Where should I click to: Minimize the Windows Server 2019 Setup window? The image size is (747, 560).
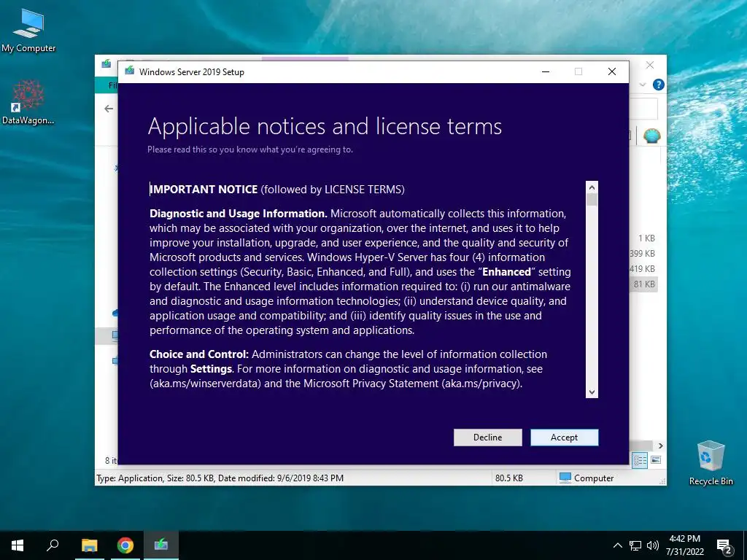(x=546, y=72)
